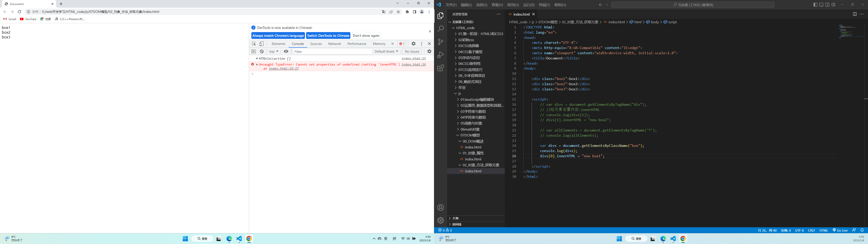Bookmark this page with the star icon
This screenshot has height=244, width=868.
398,12
